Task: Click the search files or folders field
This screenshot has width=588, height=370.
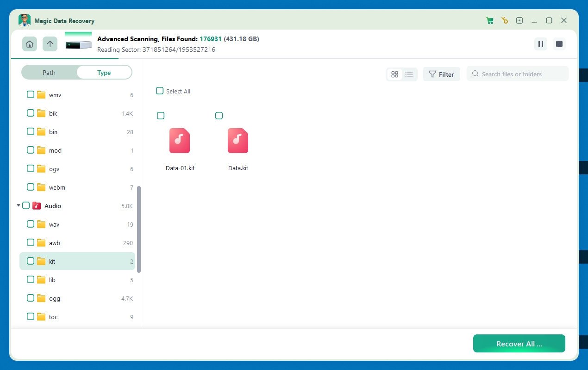Action: click(517, 74)
